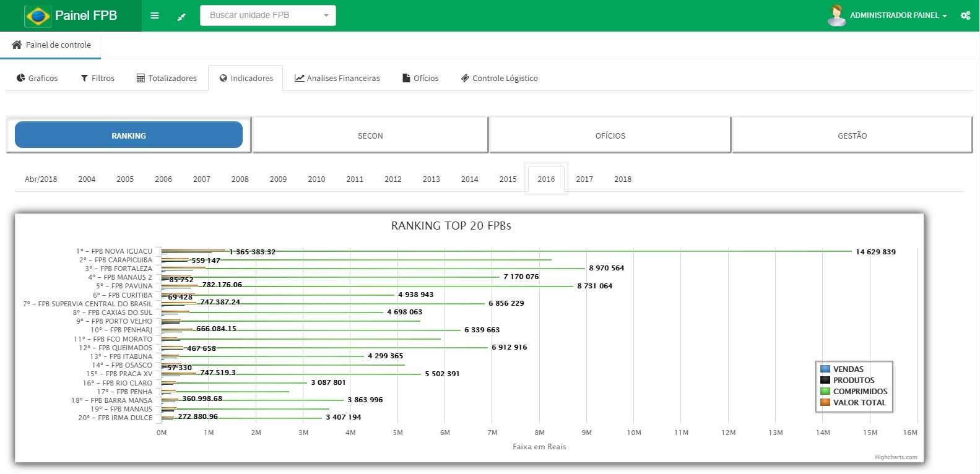The width and height of the screenshot is (980, 474).
Task: Select the 2017 year tab
Action: (584, 179)
